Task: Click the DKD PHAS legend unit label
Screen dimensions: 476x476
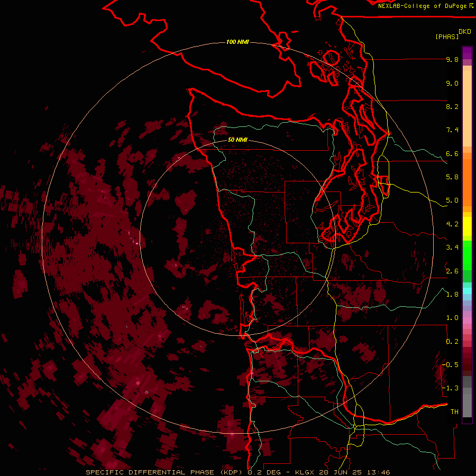Action: pos(454,34)
